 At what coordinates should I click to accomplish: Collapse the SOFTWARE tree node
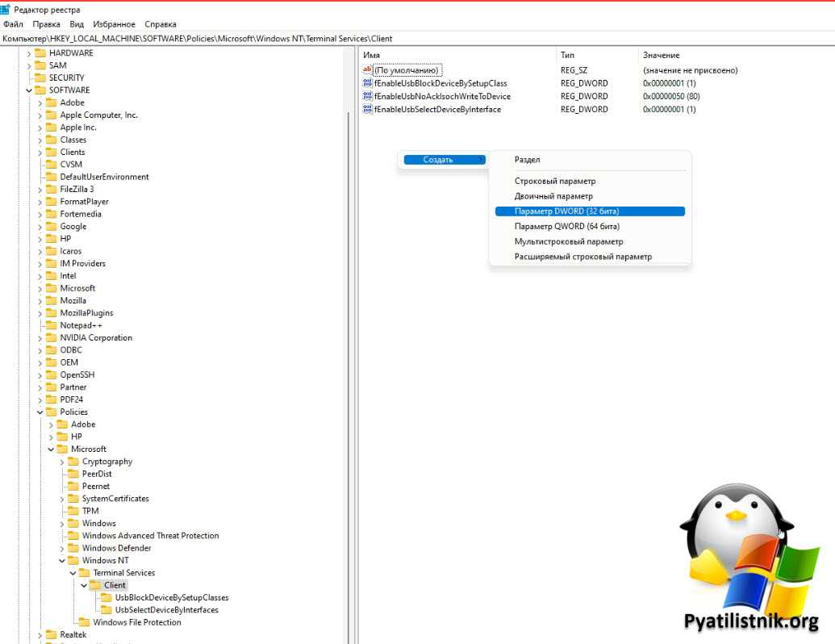click(29, 90)
